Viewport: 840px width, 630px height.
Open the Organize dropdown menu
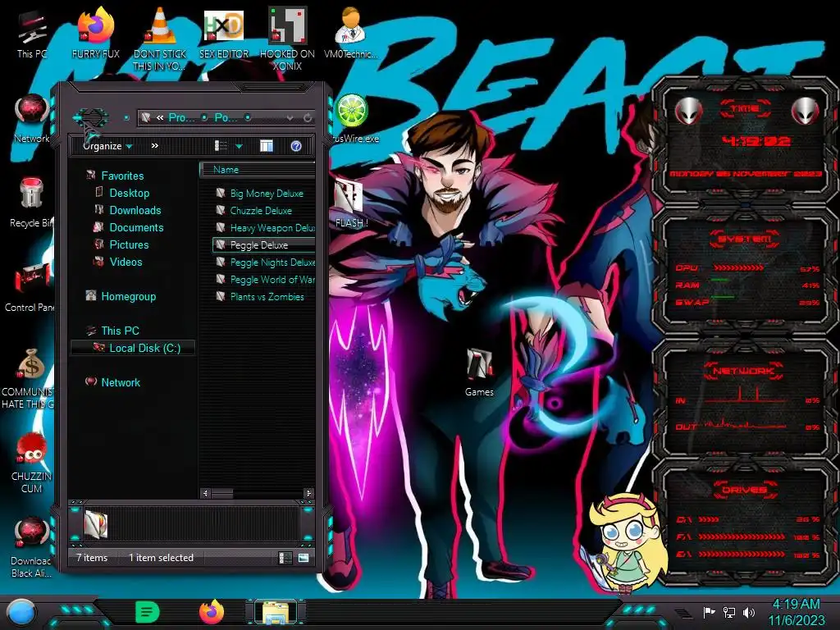point(107,146)
